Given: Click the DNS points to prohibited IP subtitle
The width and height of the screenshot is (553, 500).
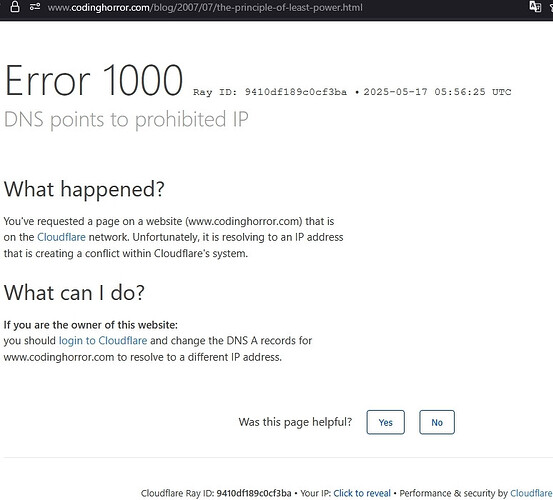Looking at the screenshot, I should click(126, 119).
